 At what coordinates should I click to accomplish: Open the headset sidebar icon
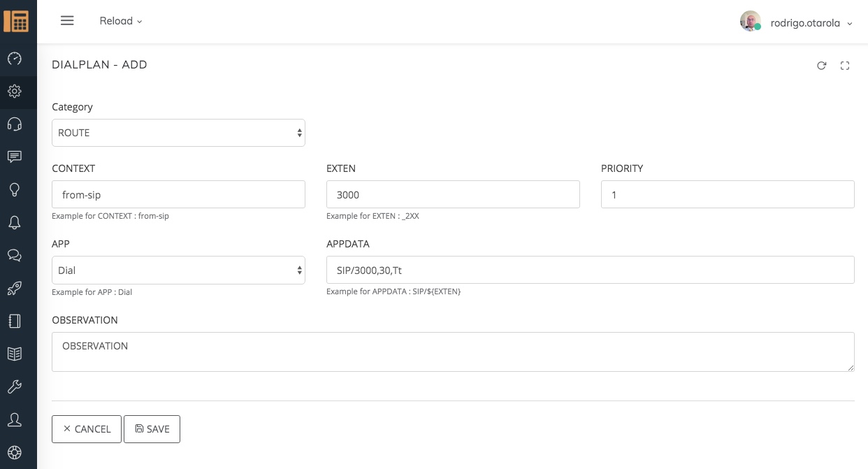pyautogui.click(x=15, y=124)
